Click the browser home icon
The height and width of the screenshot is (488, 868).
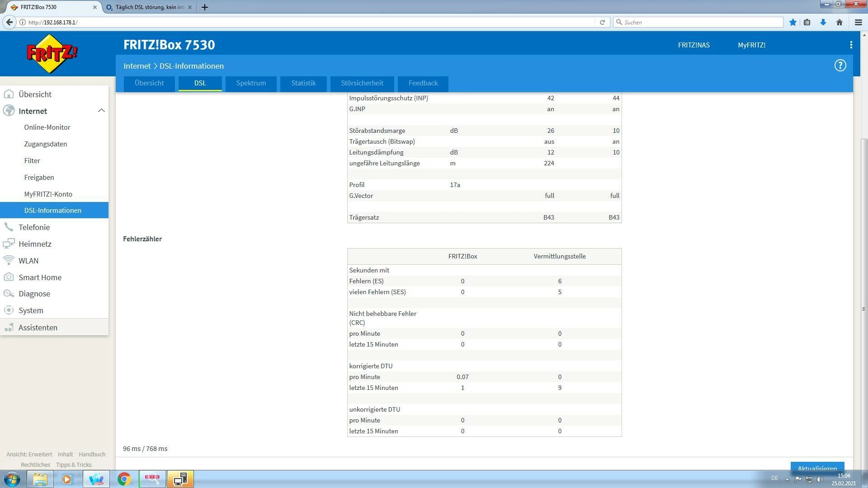pyautogui.click(x=839, y=22)
